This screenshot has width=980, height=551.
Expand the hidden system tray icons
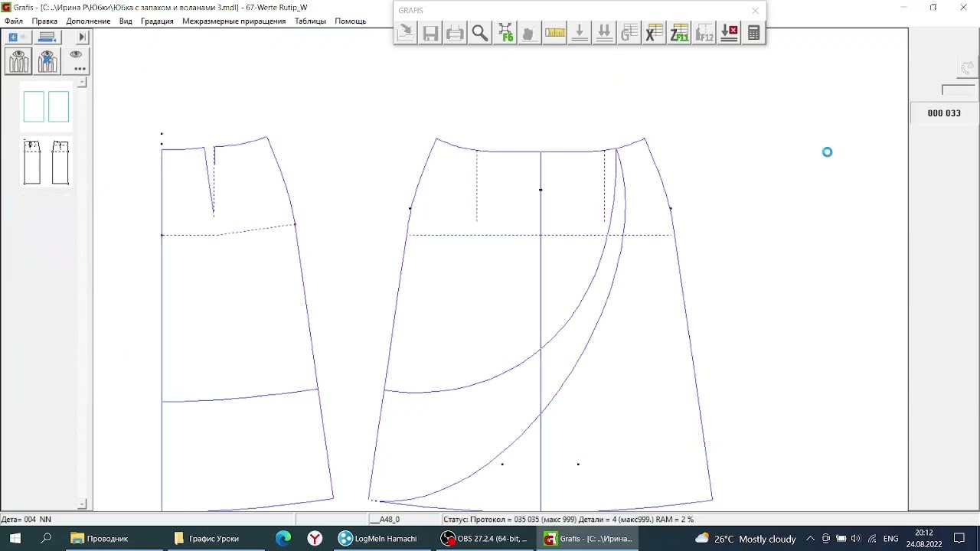810,539
